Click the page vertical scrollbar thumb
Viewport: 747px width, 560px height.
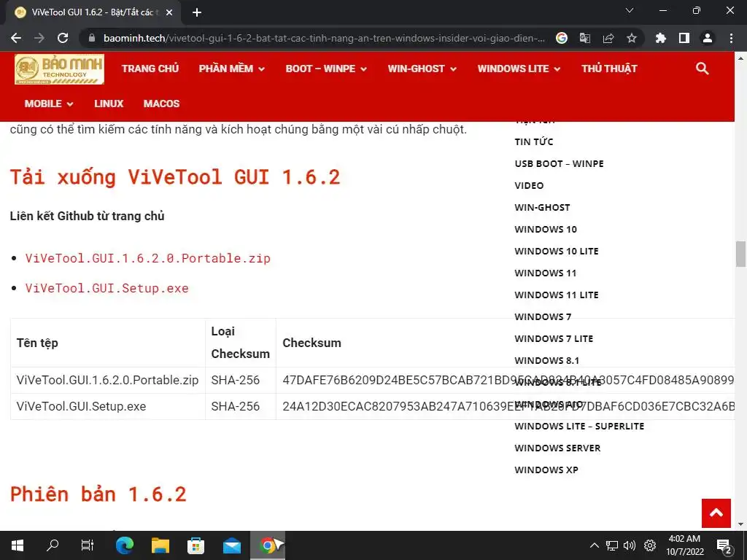tap(740, 254)
